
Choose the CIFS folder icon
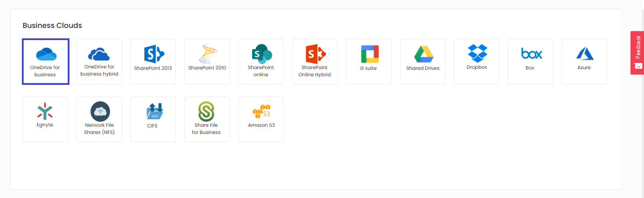click(x=155, y=111)
